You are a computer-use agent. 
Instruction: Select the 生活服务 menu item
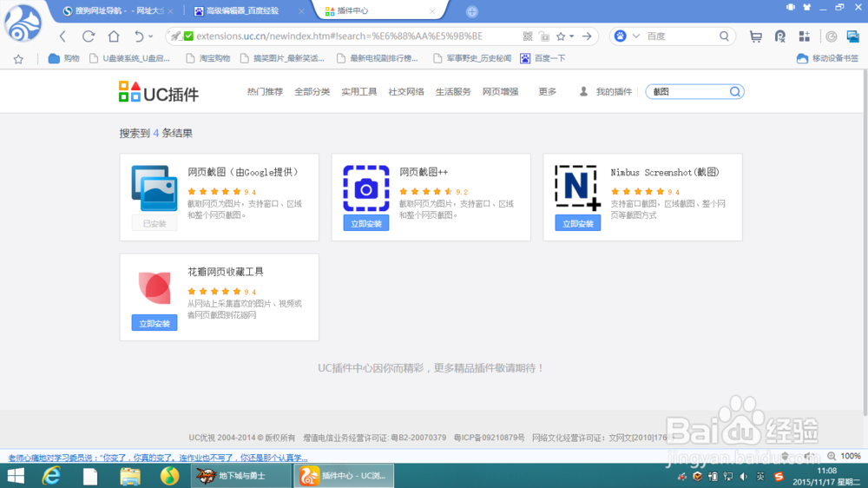click(x=453, y=92)
